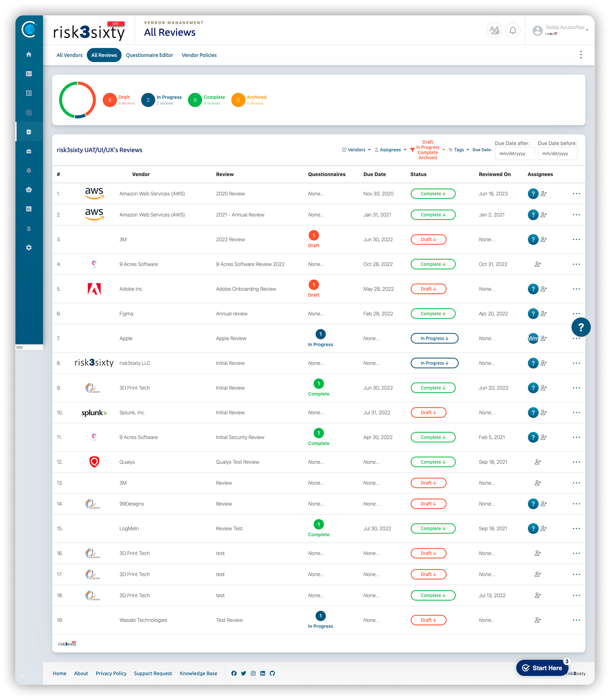Open Questionnaire Editor tab
Image resolution: width=610 pixels, height=700 pixels.
(x=149, y=55)
